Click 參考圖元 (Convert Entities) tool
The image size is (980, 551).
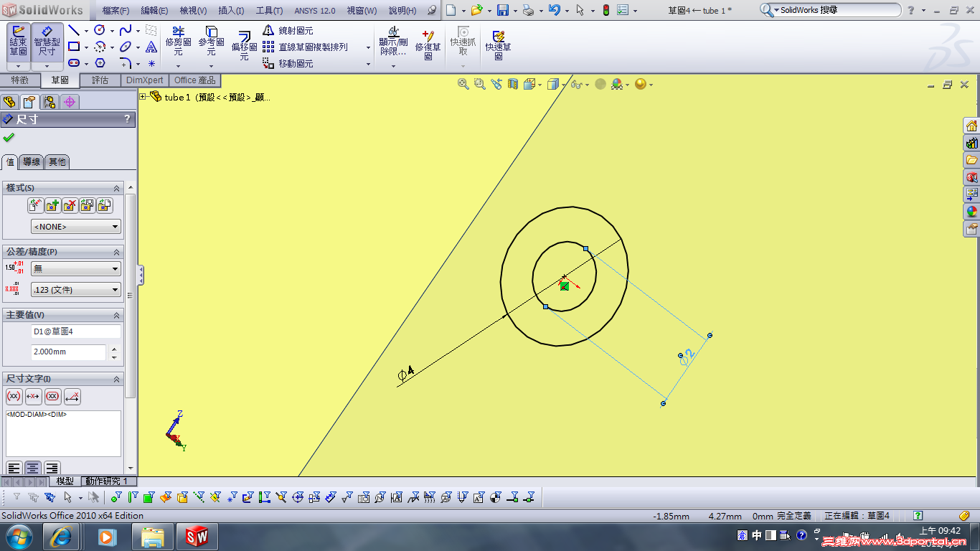point(211,41)
